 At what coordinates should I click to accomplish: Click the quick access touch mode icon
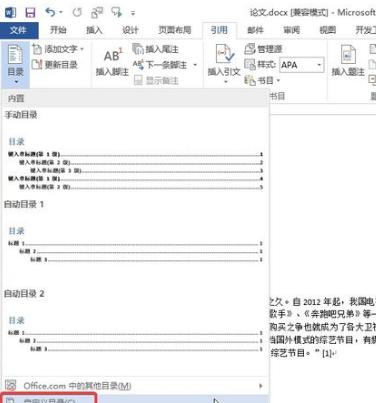tap(97, 13)
